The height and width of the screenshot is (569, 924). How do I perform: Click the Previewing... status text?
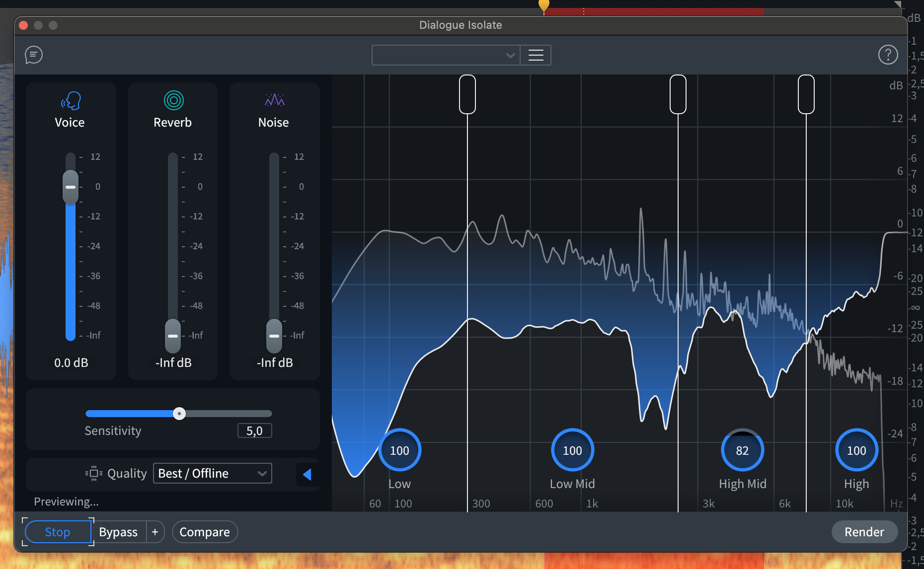click(x=66, y=501)
